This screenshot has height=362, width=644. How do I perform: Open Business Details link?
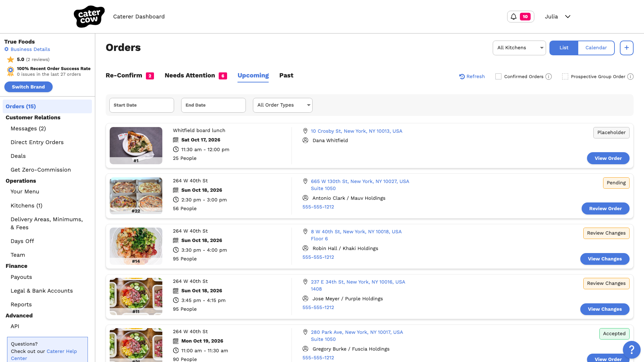30,49
